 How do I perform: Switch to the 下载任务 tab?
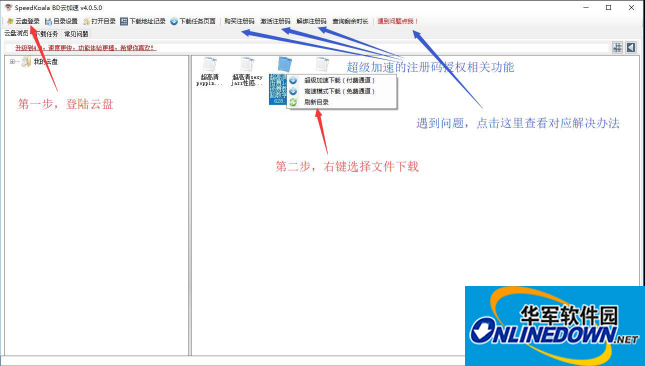[x=46, y=34]
